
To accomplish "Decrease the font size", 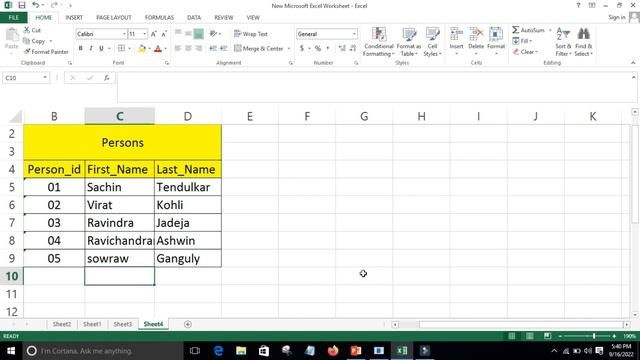I will tap(164, 34).
